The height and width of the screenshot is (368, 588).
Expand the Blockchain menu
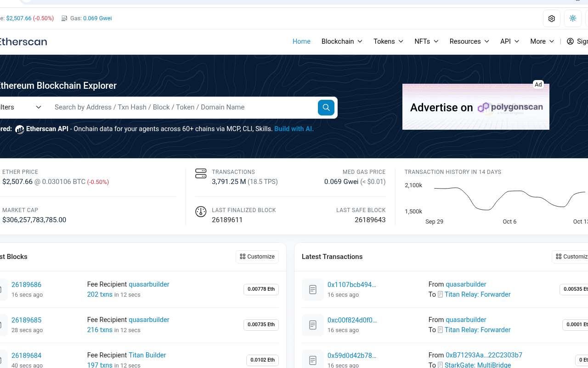pos(342,41)
